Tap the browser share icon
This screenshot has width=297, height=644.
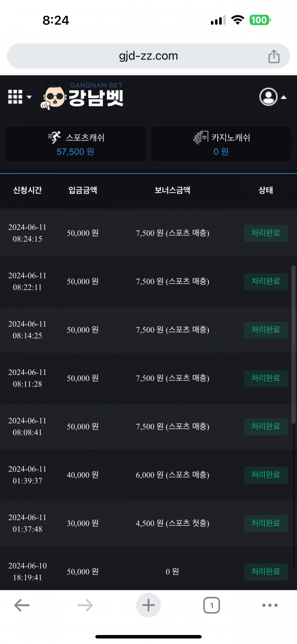coord(274,57)
